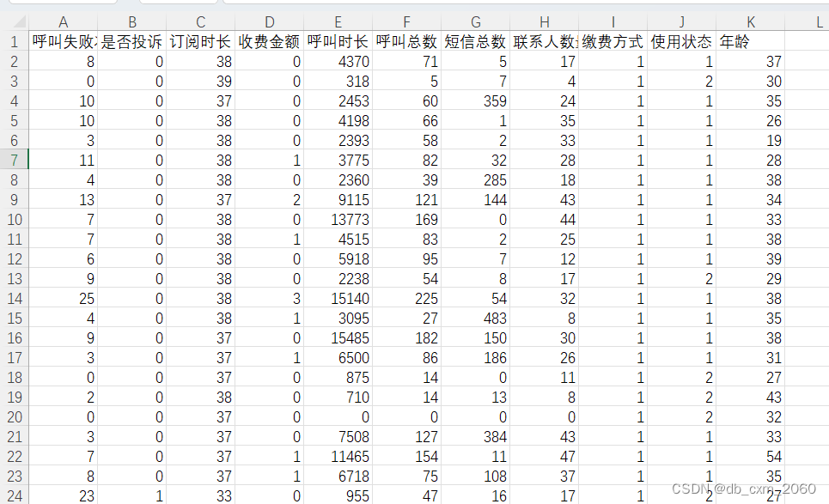Screen dimensions: 829x504
Task: Select call total cell 169
Action: click(406, 219)
